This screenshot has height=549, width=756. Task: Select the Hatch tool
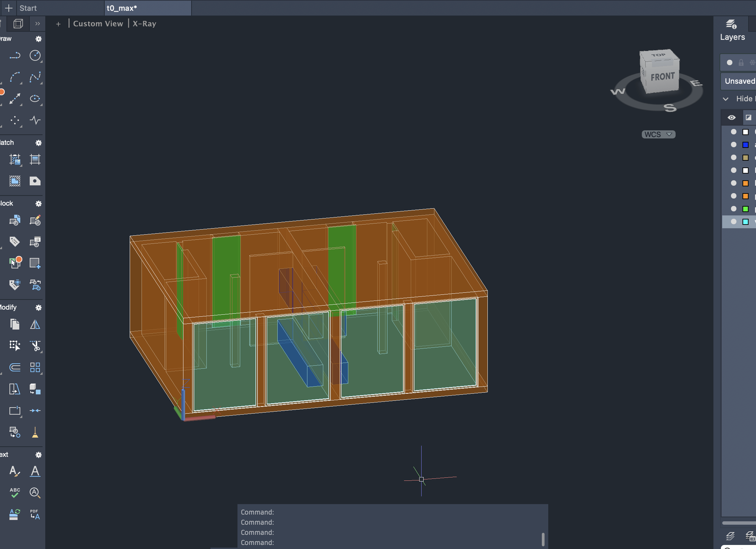pyautogui.click(x=15, y=159)
